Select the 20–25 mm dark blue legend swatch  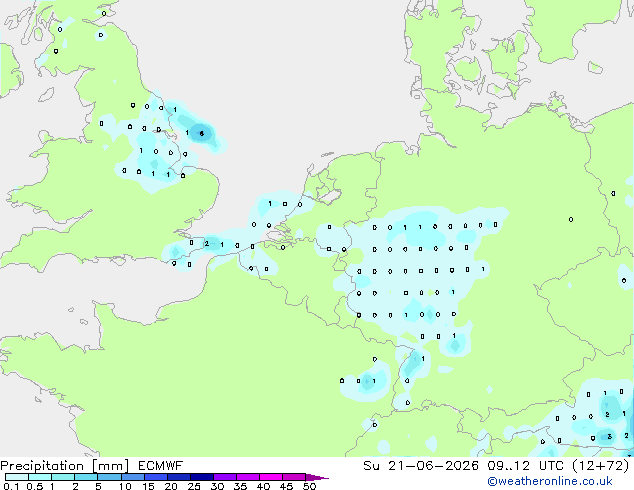tap(178, 477)
